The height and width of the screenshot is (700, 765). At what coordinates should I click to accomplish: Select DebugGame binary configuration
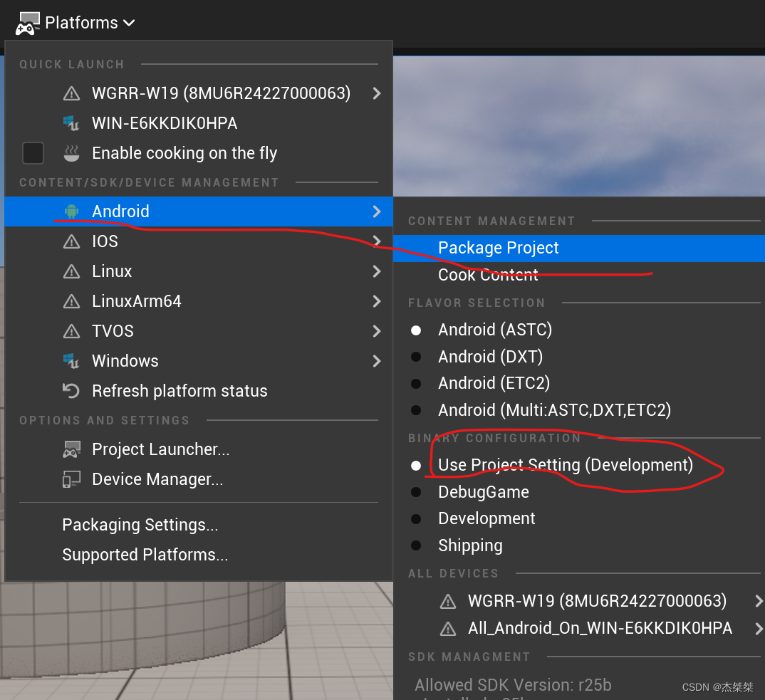coord(416,491)
